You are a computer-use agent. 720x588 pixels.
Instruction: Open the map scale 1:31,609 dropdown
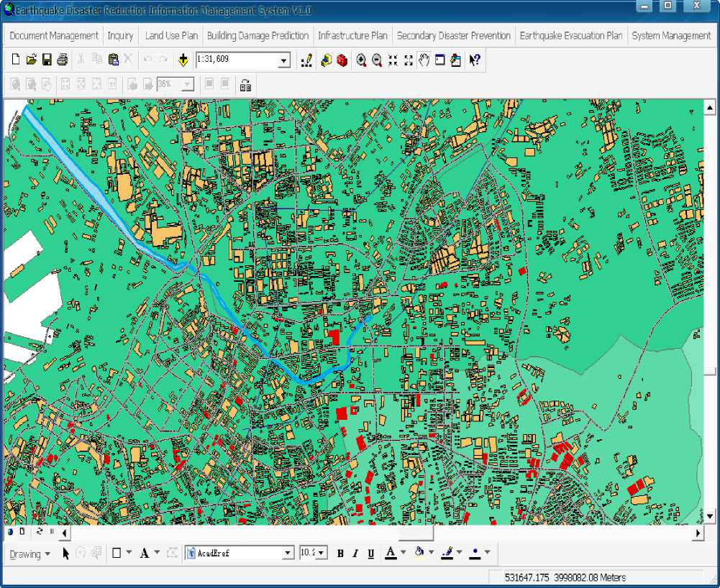pyautogui.click(x=284, y=61)
